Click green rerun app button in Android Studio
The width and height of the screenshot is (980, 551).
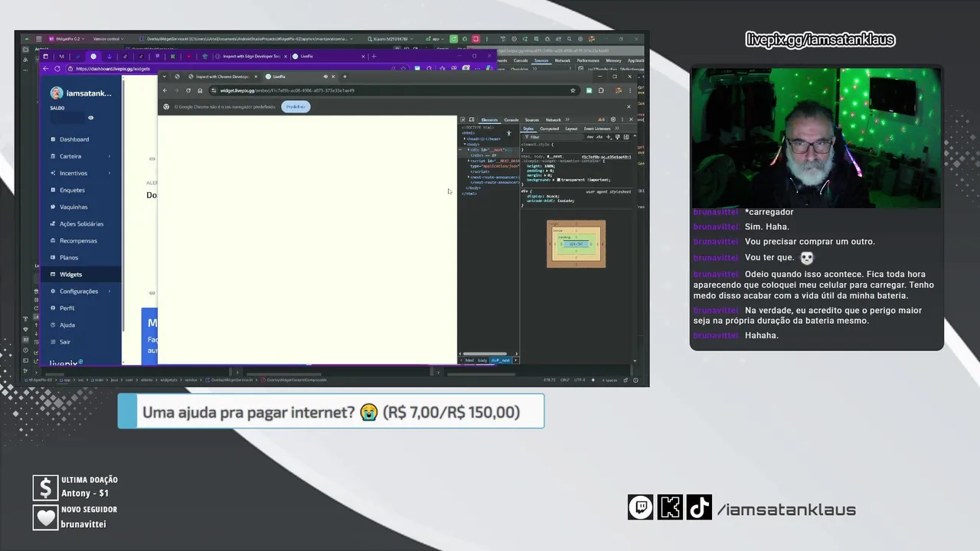[454, 39]
